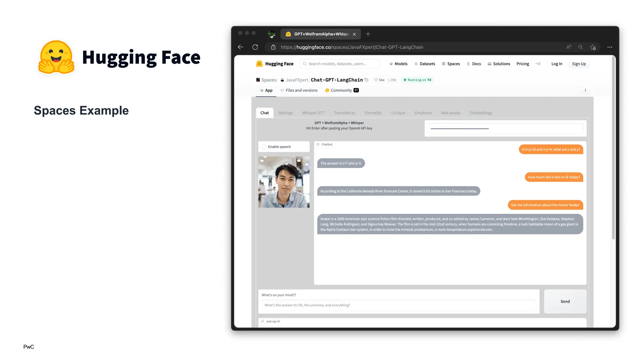
Task: Open the Lit style tab
Action: [398, 113]
